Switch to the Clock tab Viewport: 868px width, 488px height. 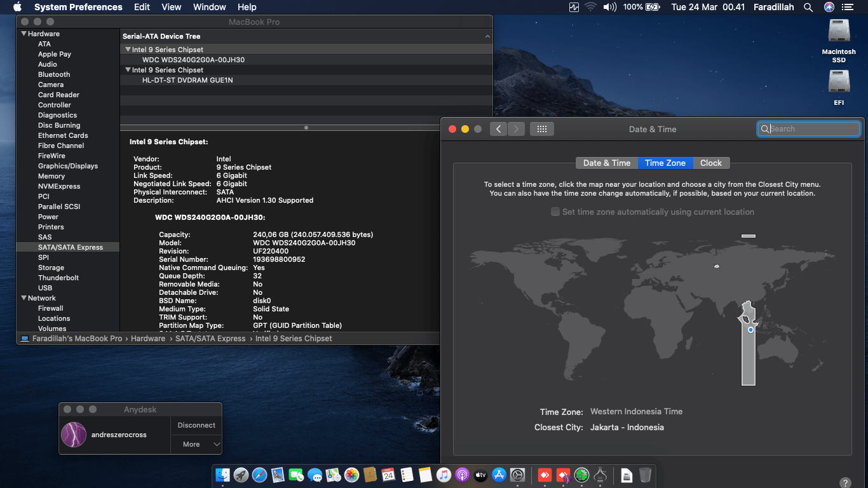[710, 163]
